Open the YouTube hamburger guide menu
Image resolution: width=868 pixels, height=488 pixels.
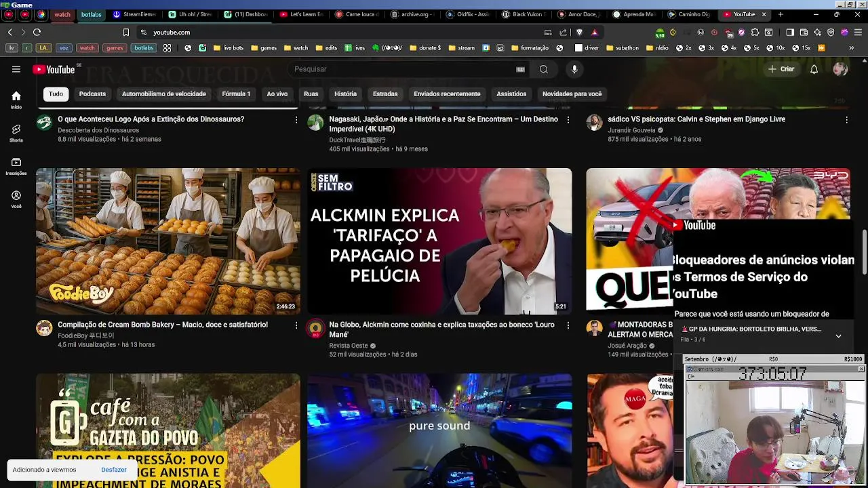coord(16,69)
